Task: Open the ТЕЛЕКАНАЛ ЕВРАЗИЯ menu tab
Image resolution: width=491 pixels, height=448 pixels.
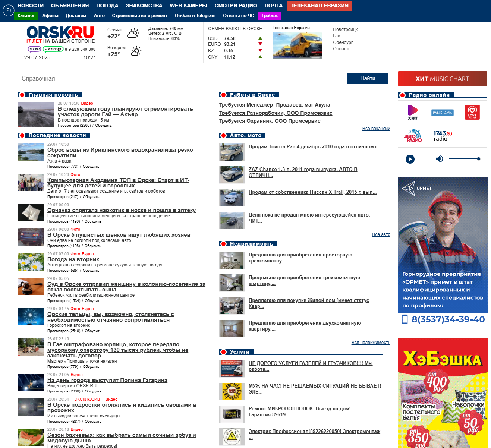Action: pos(320,6)
